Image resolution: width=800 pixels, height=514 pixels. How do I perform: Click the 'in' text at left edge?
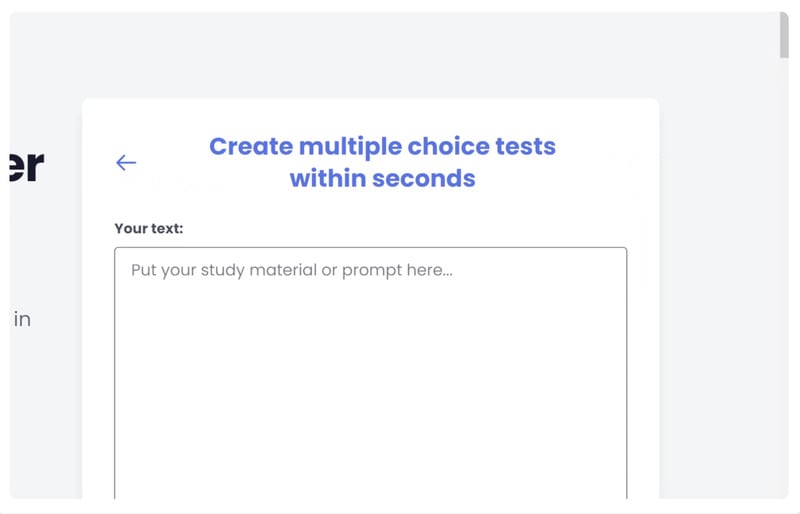(22, 320)
